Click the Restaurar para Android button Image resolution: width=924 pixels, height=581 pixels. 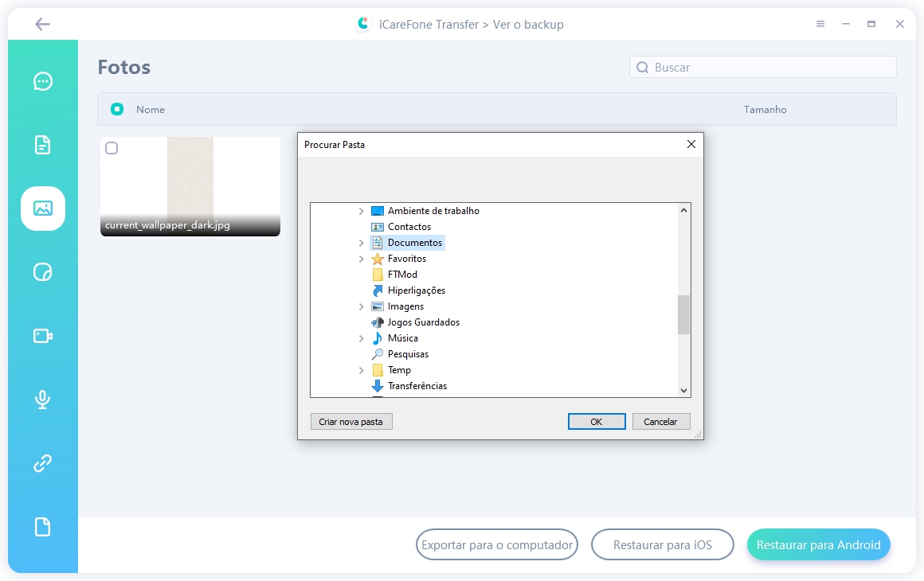pyautogui.click(x=818, y=545)
